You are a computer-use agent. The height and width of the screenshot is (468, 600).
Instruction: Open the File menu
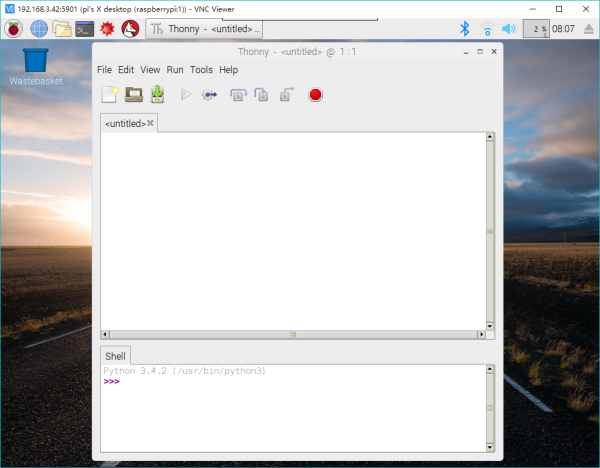(x=104, y=70)
